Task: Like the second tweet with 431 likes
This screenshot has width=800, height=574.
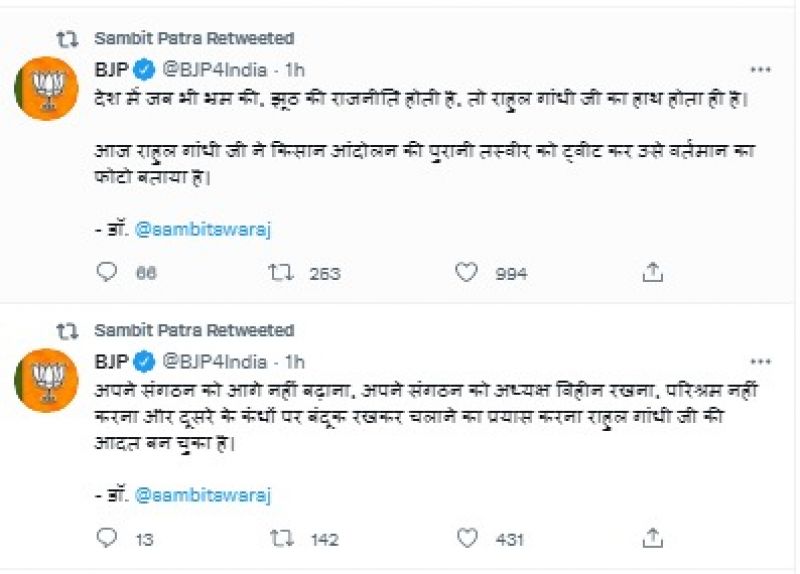Action: (466, 538)
